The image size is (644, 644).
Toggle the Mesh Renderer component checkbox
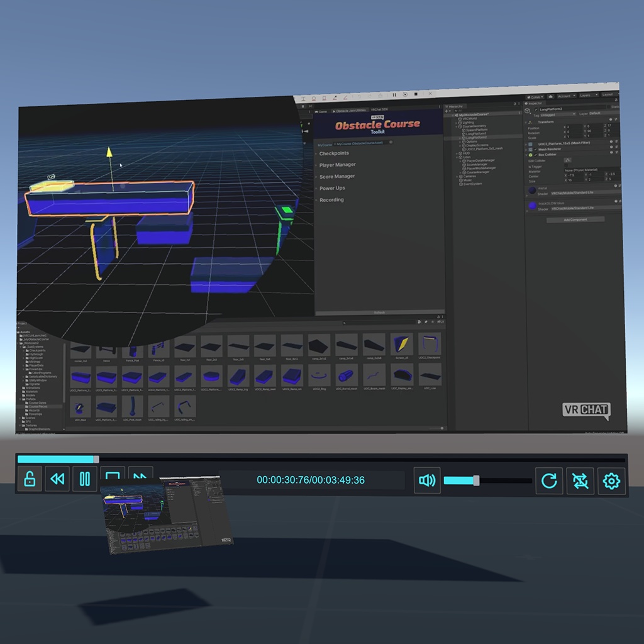coord(536,149)
